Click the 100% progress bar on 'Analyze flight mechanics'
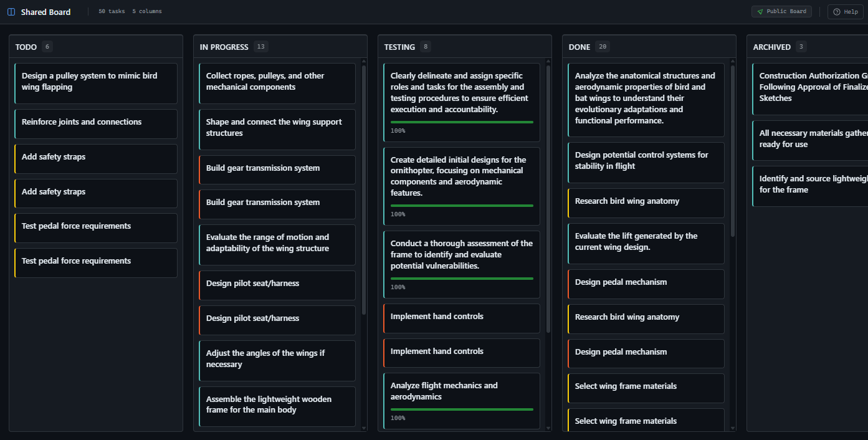 pyautogui.click(x=462, y=408)
